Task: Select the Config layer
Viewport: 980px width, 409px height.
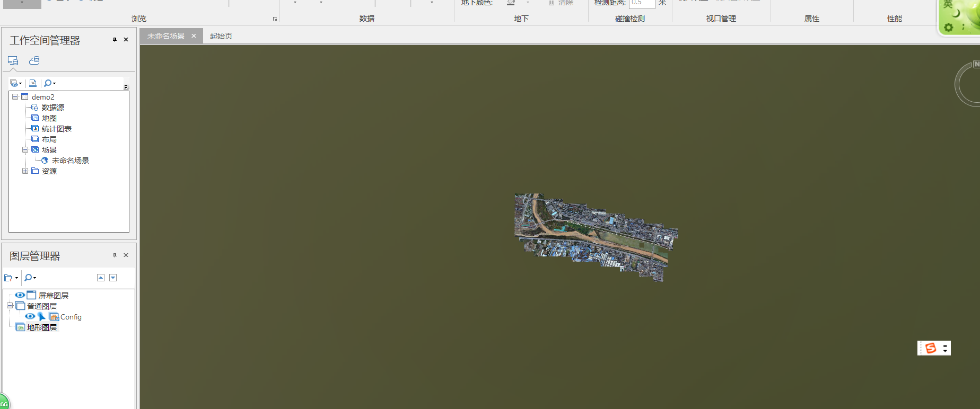Action: pyautogui.click(x=71, y=317)
